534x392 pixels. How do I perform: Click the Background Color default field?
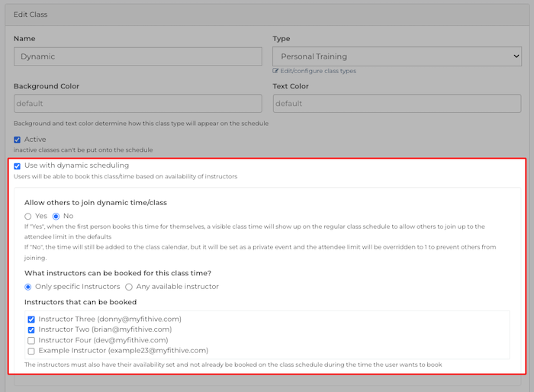[137, 104]
